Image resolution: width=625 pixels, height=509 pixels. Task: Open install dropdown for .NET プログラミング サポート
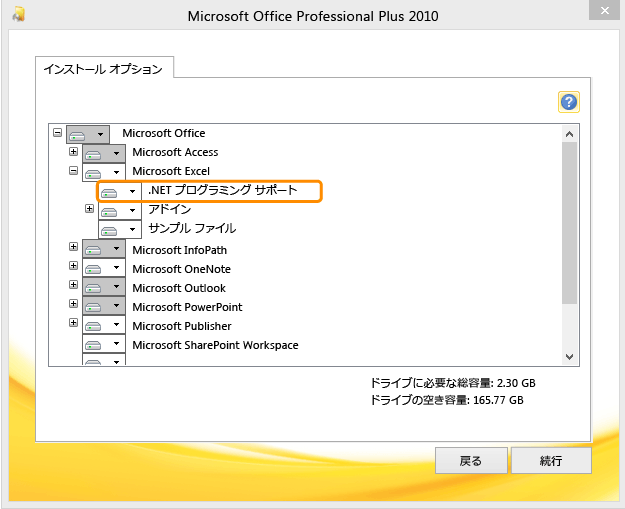[x=120, y=192]
